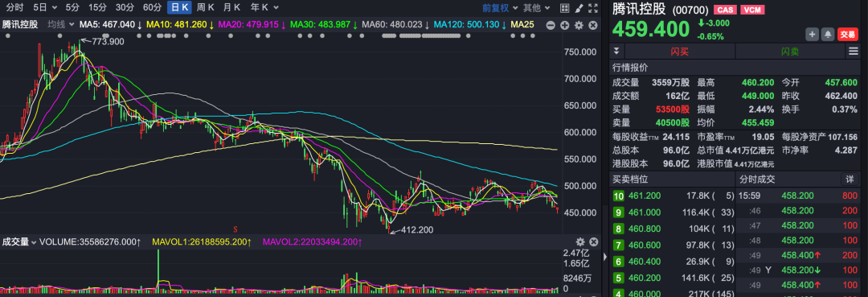Toggle the MA120 line label
Image resolution: width=868 pixels, height=297 pixels.
pos(470,25)
